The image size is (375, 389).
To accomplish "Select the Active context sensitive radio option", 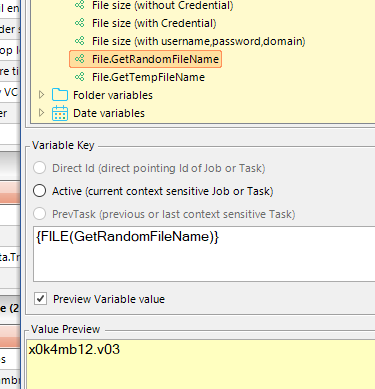I will (39, 191).
